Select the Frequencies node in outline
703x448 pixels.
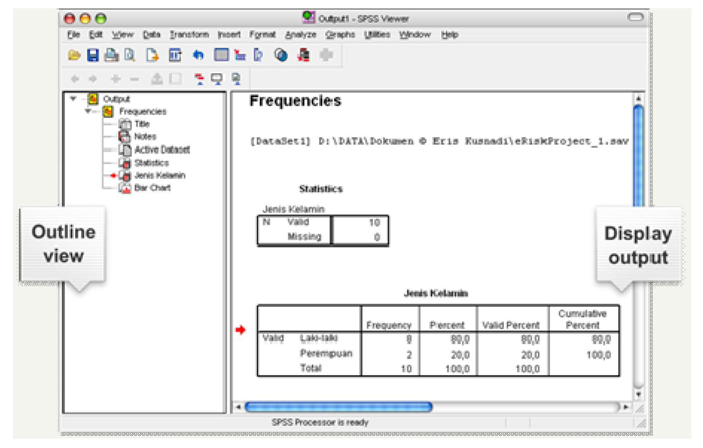[x=143, y=111]
